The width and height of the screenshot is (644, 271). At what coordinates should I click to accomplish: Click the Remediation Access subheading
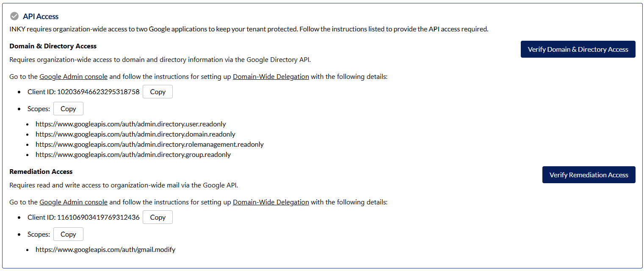[41, 172]
